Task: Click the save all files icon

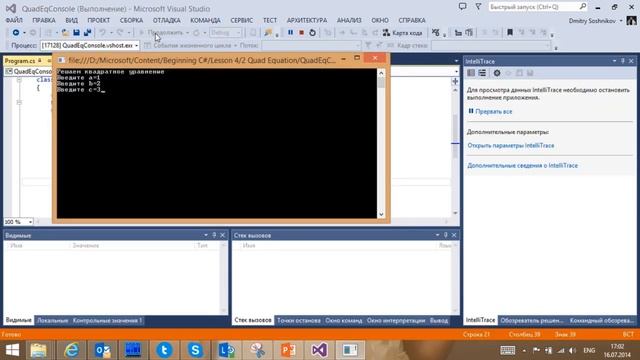Action: (x=87, y=33)
